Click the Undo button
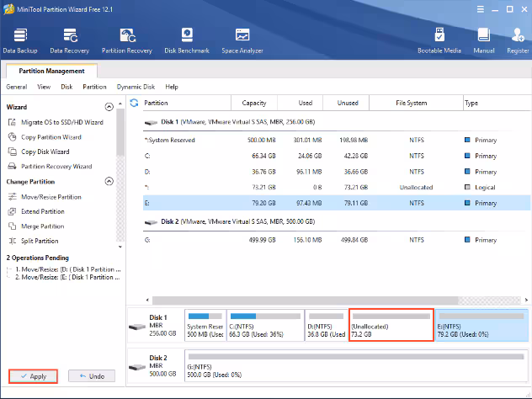Screen dimensions: 532x399 [91, 376]
